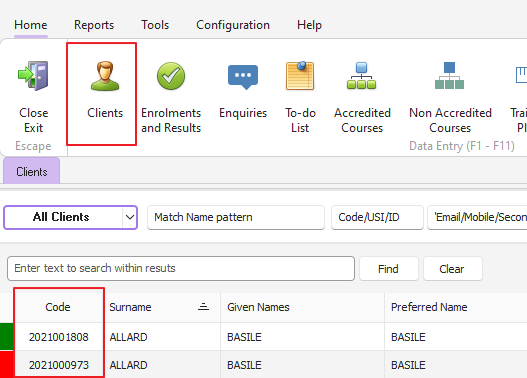This screenshot has height=378, width=527.
Task: Open the Non Accredited Courses icon
Action: pos(449,76)
